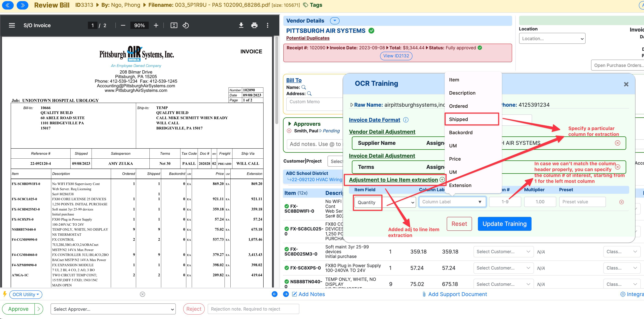Screen dimensions: 644x319
Task: Reject the bill
Action: click(194, 309)
